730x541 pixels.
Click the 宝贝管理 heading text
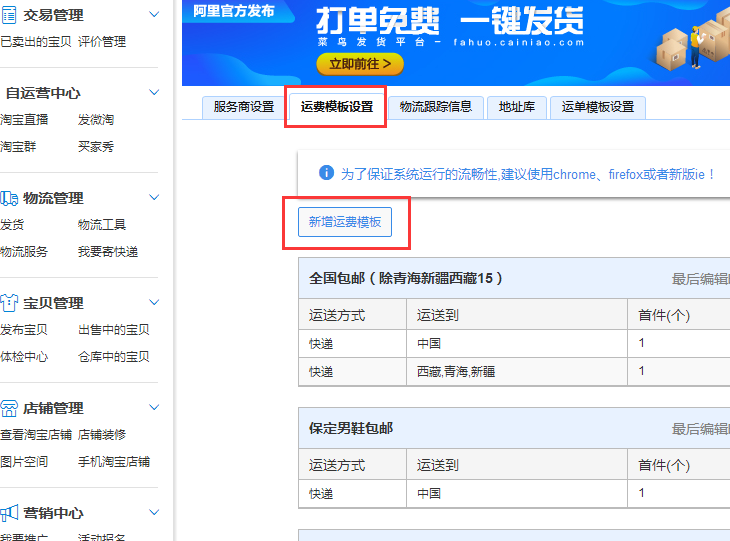54,303
